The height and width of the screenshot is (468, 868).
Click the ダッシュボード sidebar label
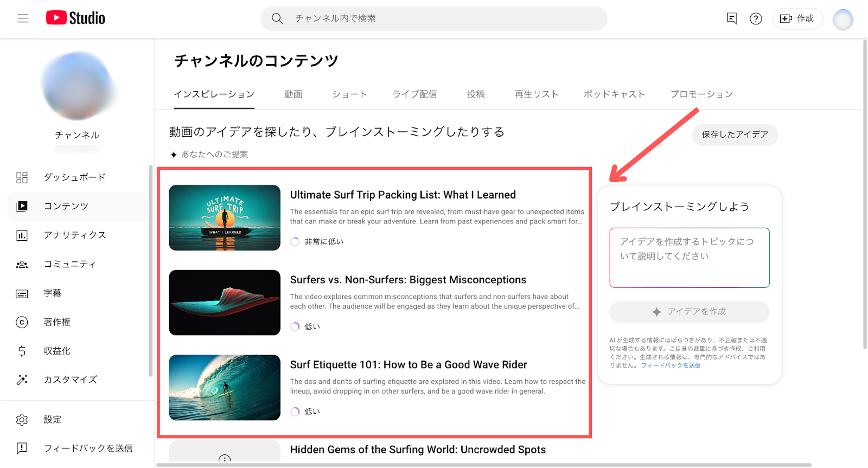tap(75, 177)
